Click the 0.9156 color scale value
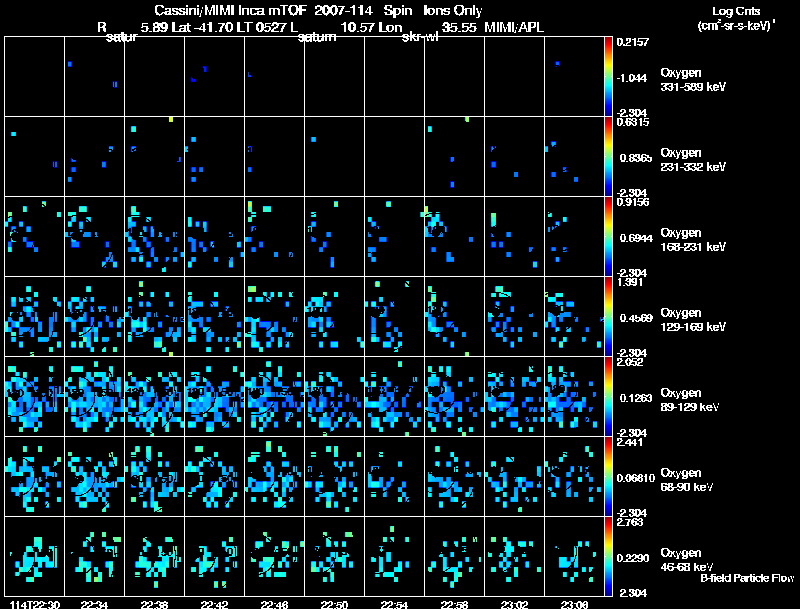Screen dimensions: 800x609 632,202
